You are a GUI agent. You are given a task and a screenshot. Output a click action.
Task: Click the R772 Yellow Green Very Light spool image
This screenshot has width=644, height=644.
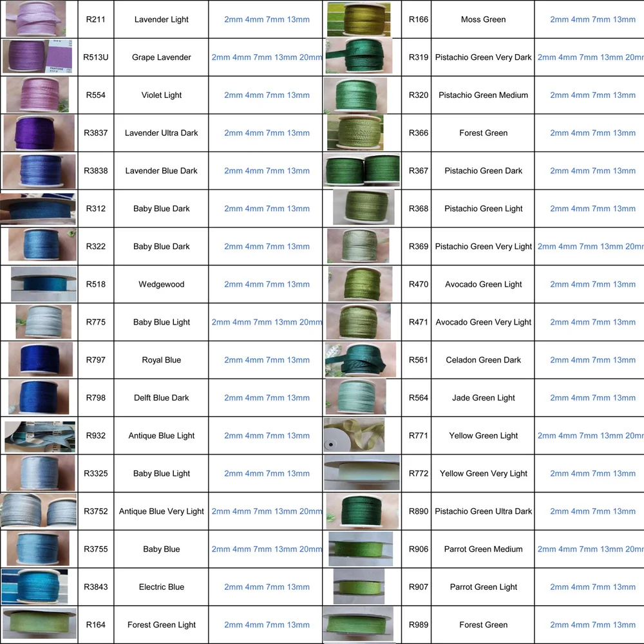(x=361, y=473)
